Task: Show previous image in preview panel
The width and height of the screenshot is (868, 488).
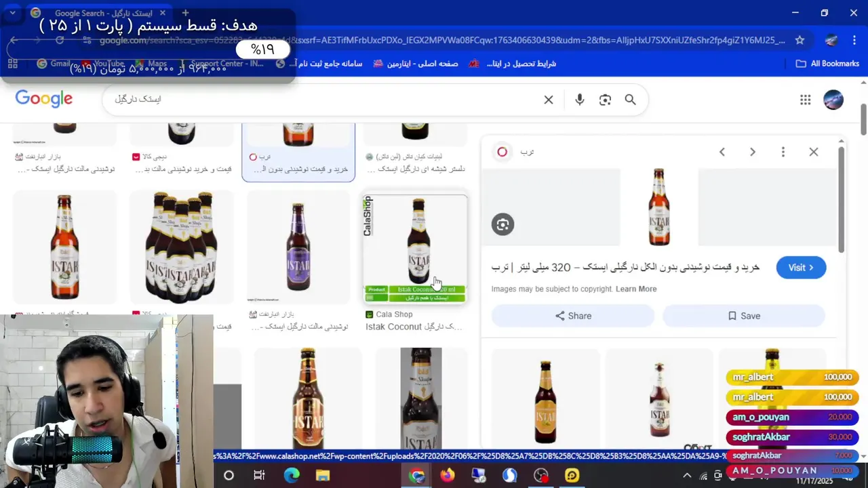Action: [x=722, y=152]
